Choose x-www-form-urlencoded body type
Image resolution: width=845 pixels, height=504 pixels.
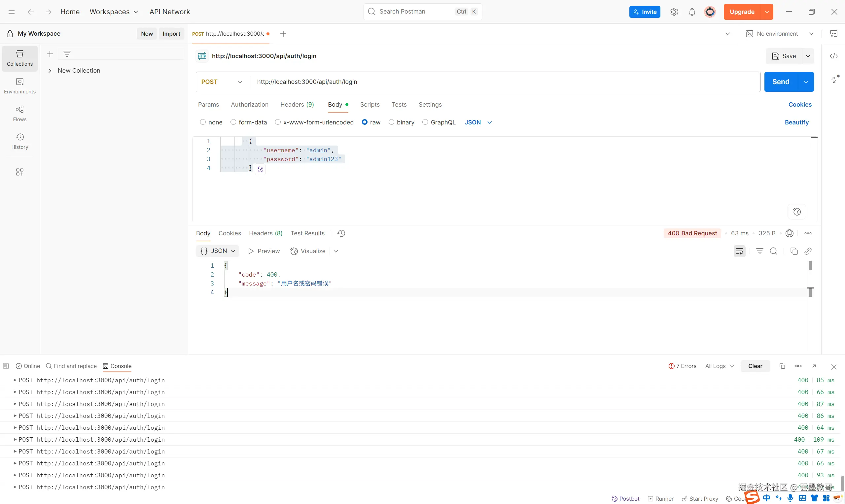point(278,122)
